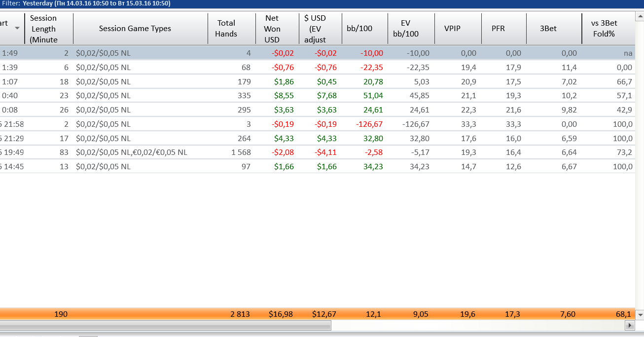Screen dimensions: 644x337
Task: Sort by bb/100 column header
Action: pos(364,29)
